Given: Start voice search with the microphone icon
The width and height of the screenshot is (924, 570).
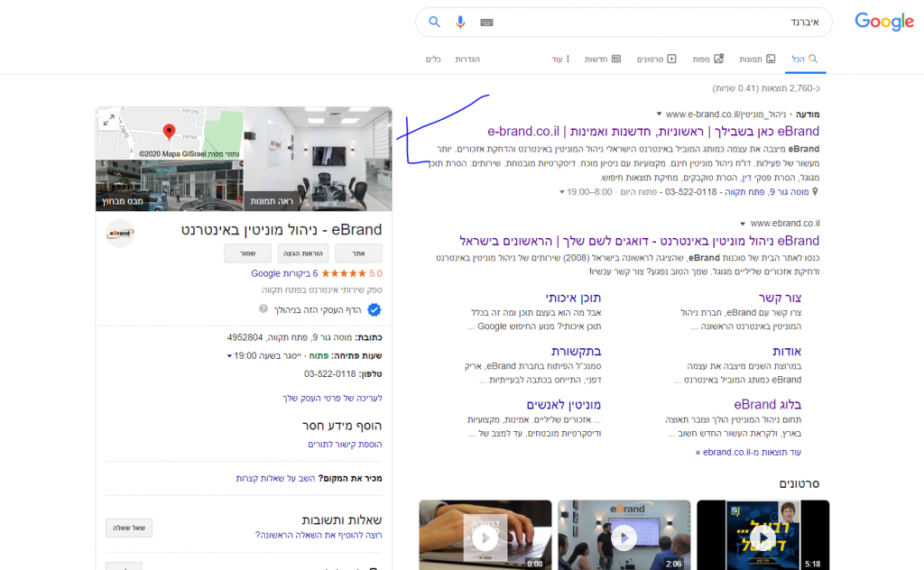Looking at the screenshot, I should pyautogui.click(x=460, y=23).
